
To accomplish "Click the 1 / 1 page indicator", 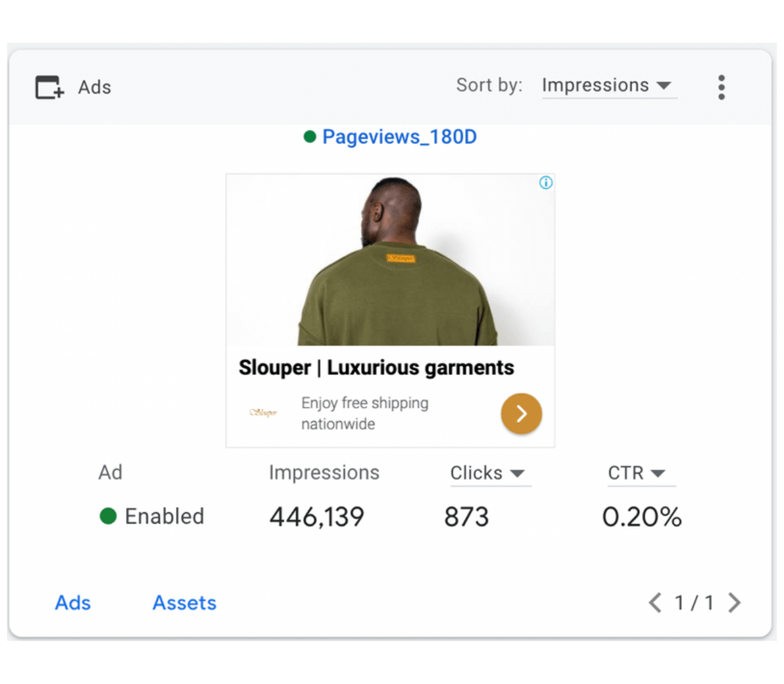I will tap(694, 602).
